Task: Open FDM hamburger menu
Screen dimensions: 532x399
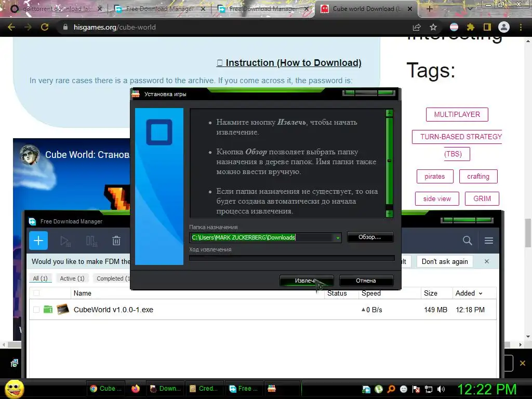Action: pyautogui.click(x=488, y=241)
